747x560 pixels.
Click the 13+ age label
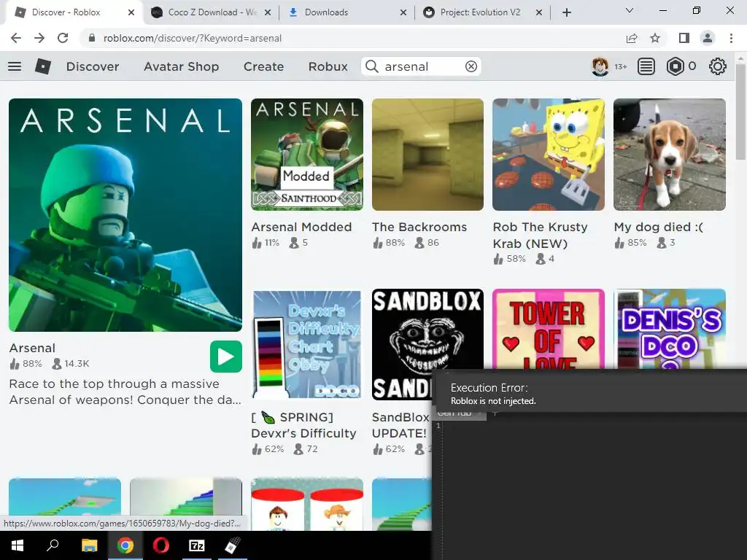(x=620, y=66)
